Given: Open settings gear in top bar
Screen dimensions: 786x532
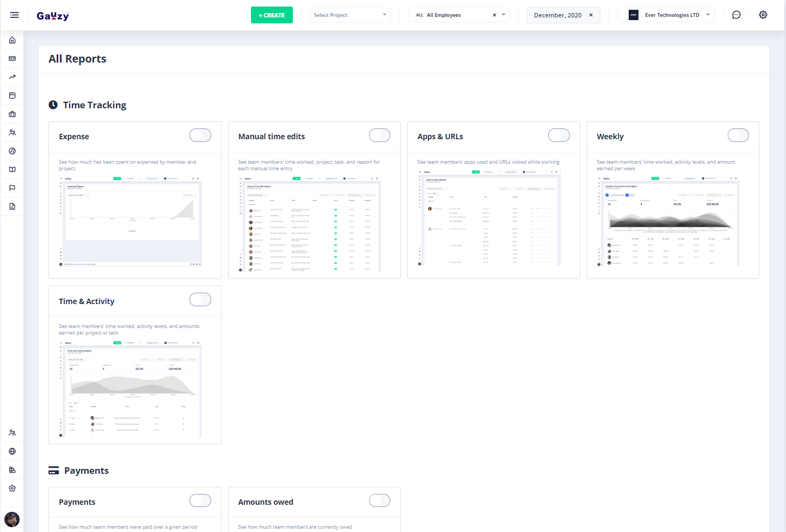Looking at the screenshot, I should (x=763, y=15).
